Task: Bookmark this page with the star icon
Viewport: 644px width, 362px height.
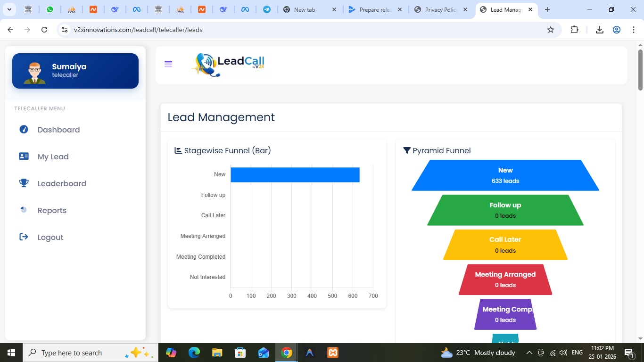Action: (550, 30)
